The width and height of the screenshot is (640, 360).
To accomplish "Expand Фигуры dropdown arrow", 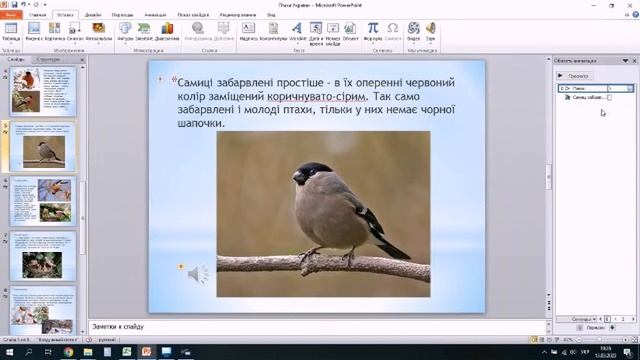I will tap(125, 44).
